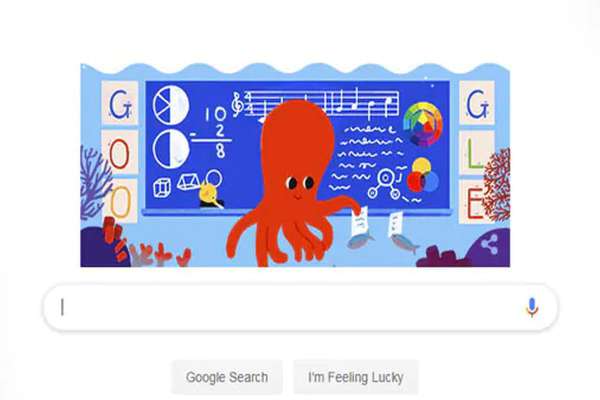Image resolution: width=600 pixels, height=400 pixels.
Task: Click the overlapping primary color circles
Action: (x=422, y=176)
